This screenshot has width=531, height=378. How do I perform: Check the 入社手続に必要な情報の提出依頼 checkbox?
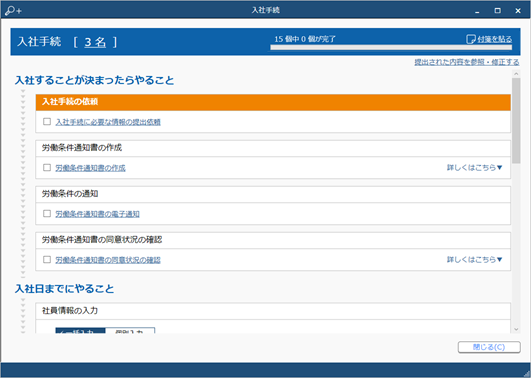pyautogui.click(x=47, y=122)
